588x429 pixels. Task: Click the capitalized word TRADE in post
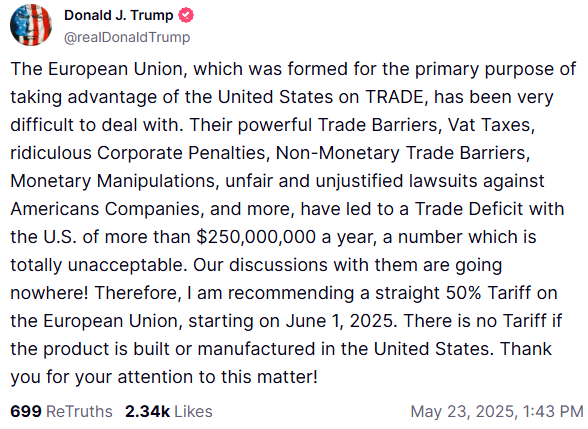[394, 97]
